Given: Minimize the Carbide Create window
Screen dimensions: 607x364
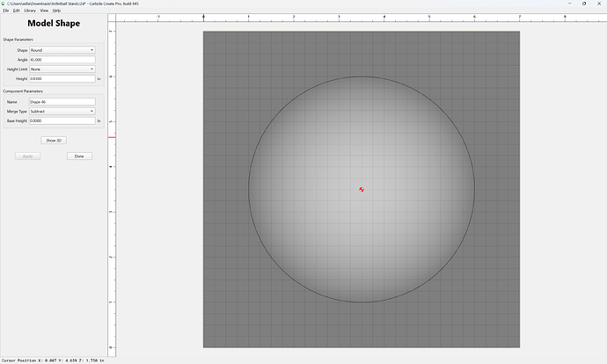Looking at the screenshot, I should (x=570, y=4).
